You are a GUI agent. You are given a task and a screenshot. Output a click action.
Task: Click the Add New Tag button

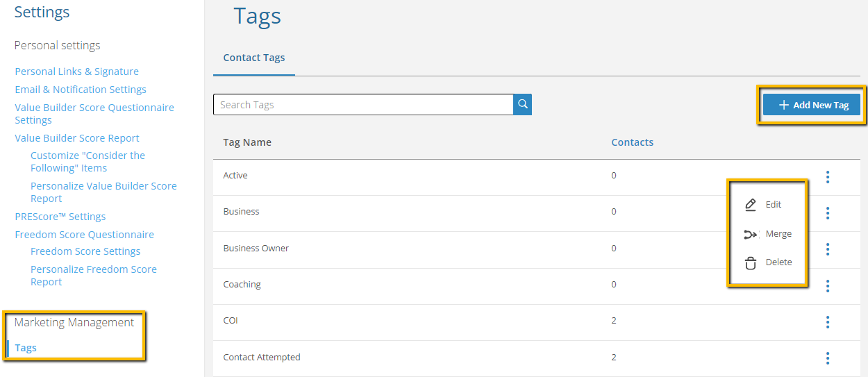[x=812, y=105]
